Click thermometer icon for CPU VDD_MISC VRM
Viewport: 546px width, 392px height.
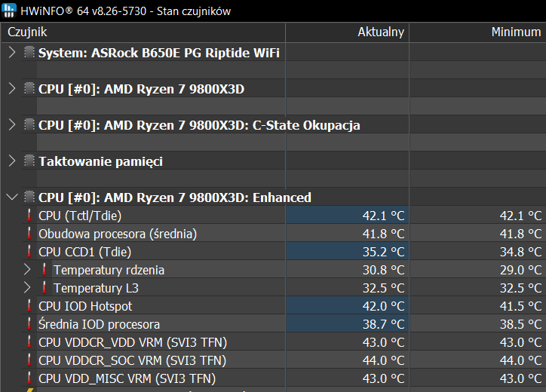[29, 378]
